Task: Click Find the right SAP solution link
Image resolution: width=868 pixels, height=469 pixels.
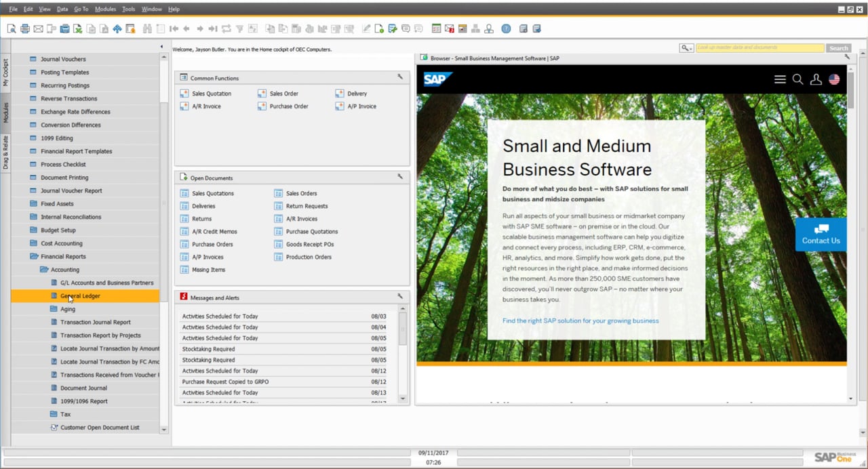Action: 580,321
